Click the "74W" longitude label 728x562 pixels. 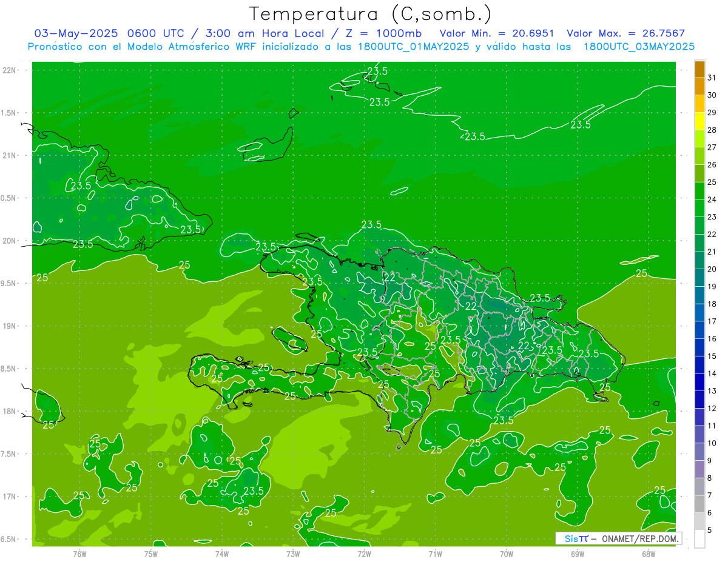222,554
